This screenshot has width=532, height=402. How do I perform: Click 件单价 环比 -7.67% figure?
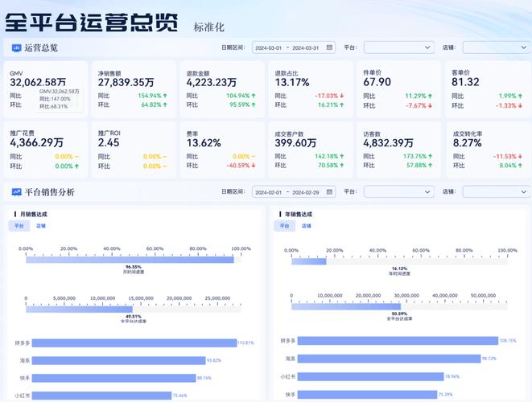point(416,106)
